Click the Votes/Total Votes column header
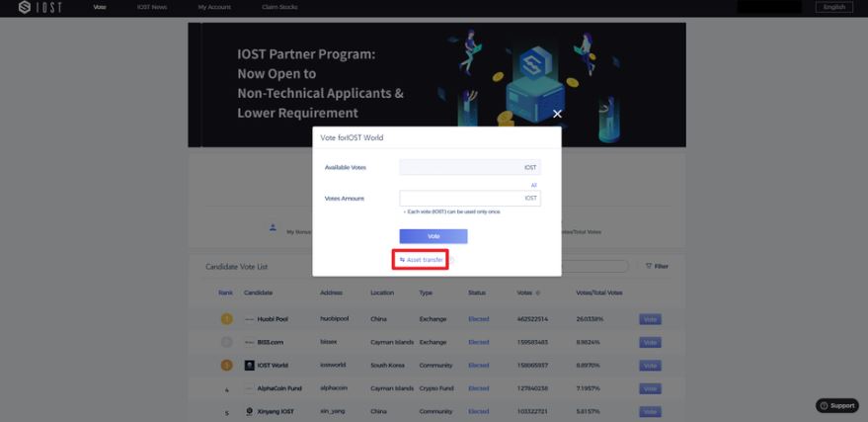 (x=599, y=293)
